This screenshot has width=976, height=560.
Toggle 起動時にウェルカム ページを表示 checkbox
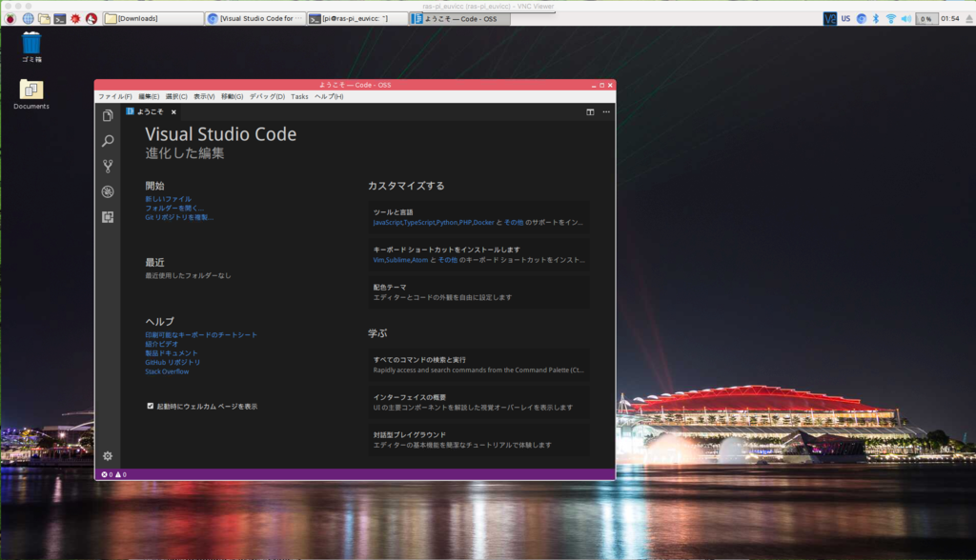[150, 406]
